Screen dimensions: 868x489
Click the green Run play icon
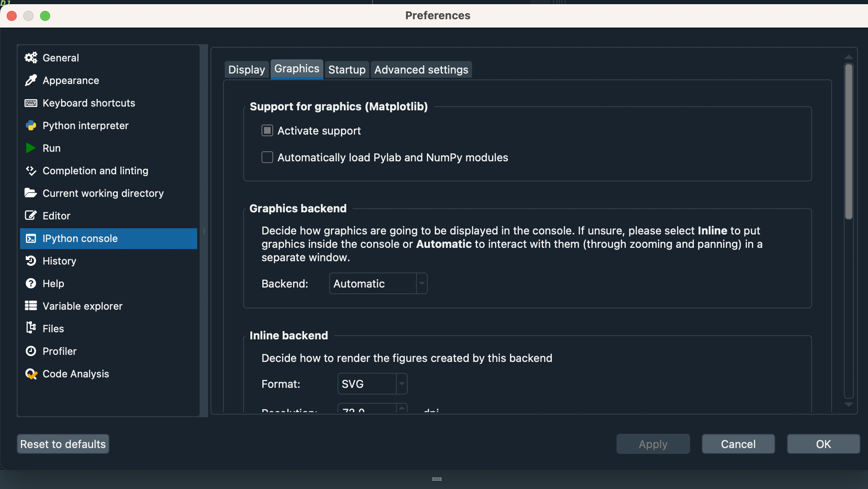pyautogui.click(x=31, y=148)
